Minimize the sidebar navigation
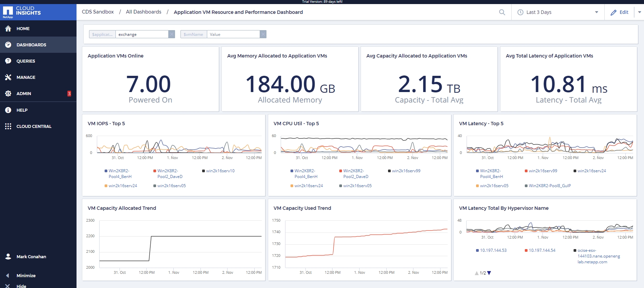The width and height of the screenshot is (644, 288). tap(26, 275)
